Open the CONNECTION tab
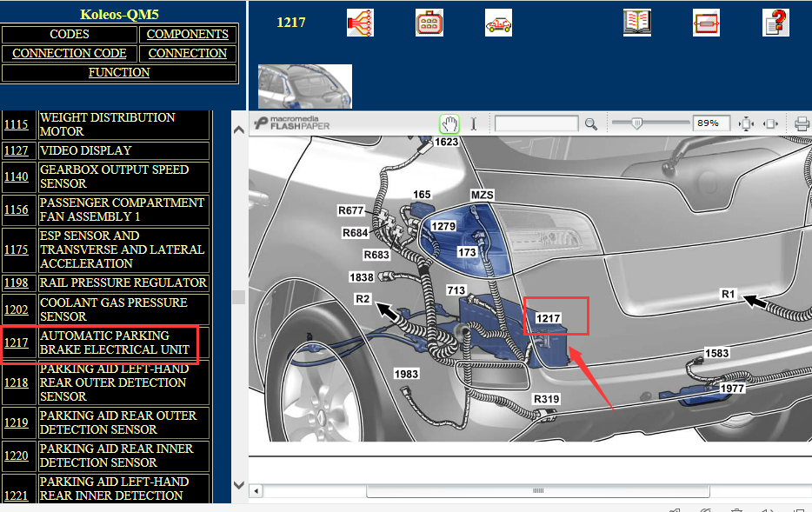The width and height of the screenshot is (812, 512). pos(188,53)
